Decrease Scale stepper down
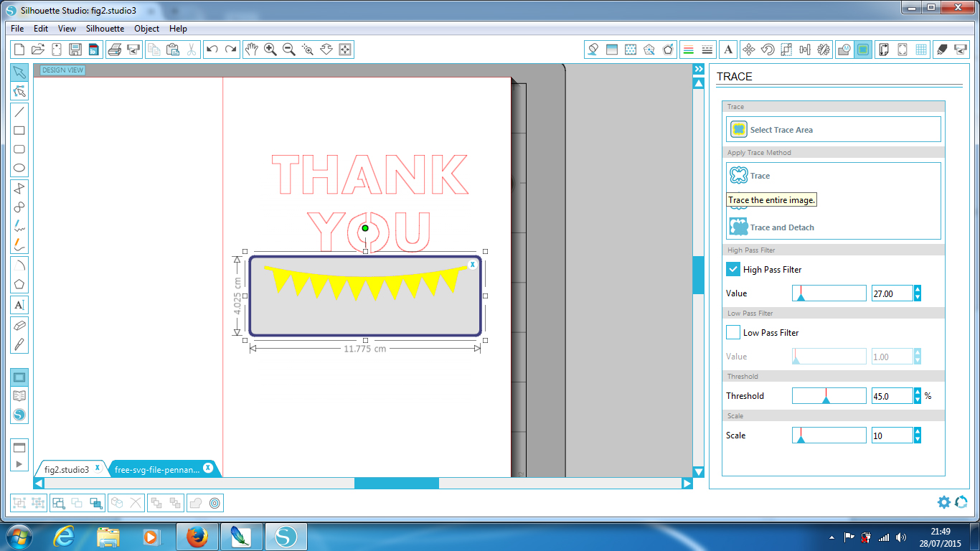 pyautogui.click(x=918, y=439)
